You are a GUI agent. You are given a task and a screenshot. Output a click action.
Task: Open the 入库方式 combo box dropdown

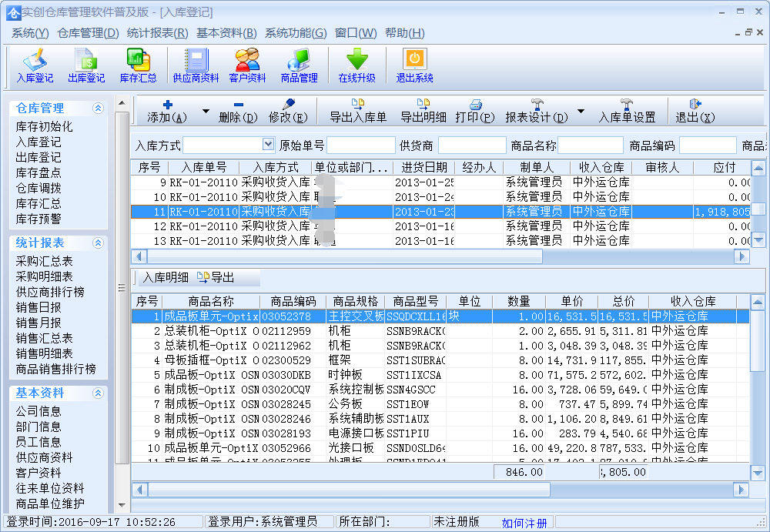coord(268,145)
